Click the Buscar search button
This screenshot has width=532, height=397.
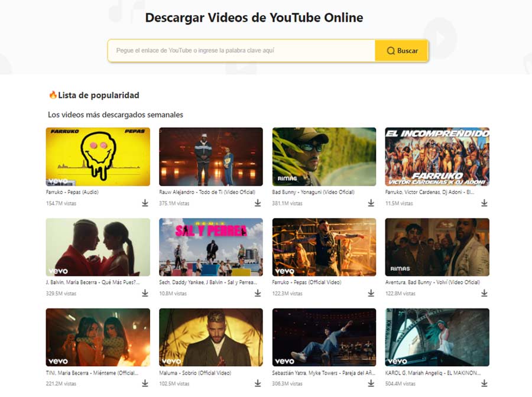pos(401,51)
